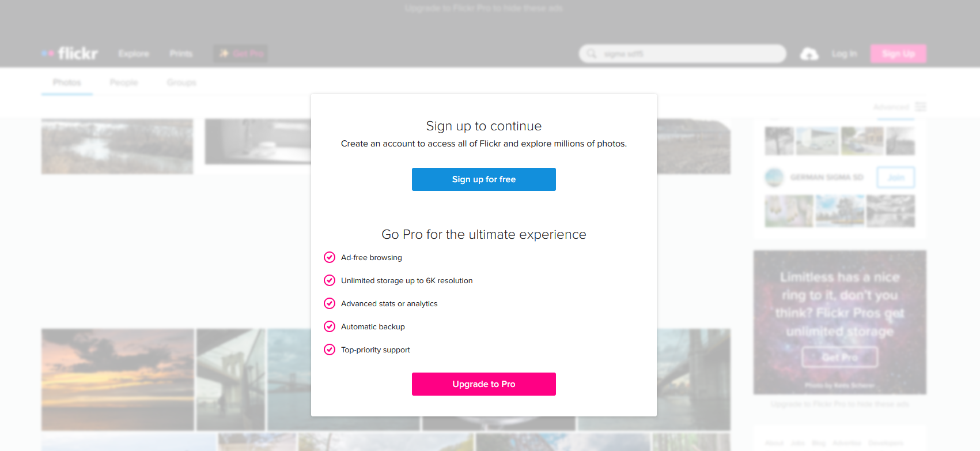The width and height of the screenshot is (980, 451).
Task: Click the Unlimited storage checkmark icon
Action: pos(330,280)
